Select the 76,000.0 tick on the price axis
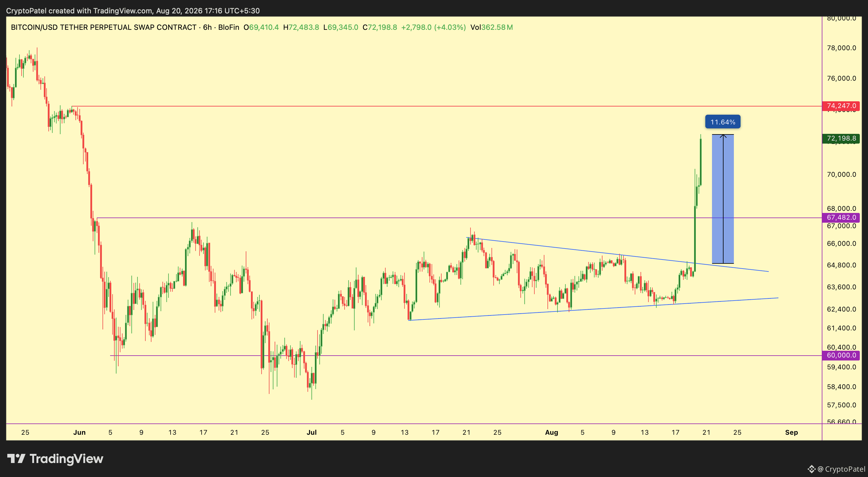Screen dimensions: 868x477 (841, 78)
